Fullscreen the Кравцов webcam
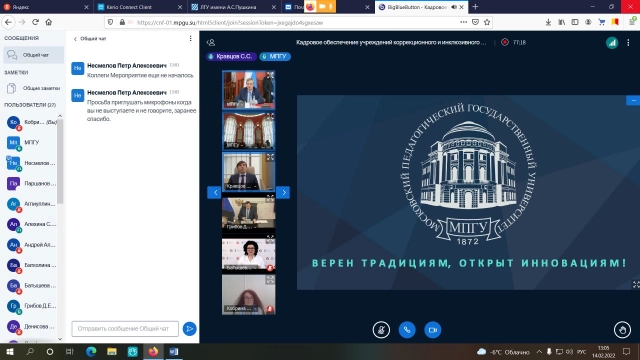 point(270,157)
